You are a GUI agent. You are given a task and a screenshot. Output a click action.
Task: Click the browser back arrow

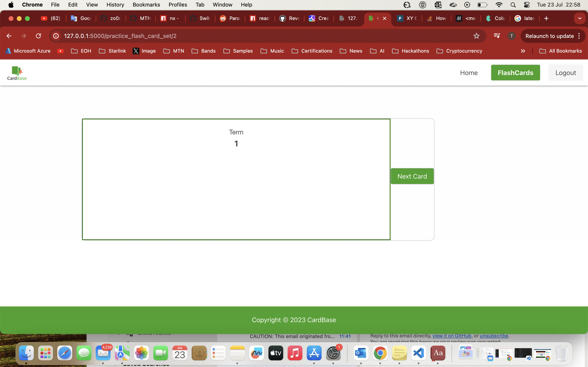[x=9, y=36]
